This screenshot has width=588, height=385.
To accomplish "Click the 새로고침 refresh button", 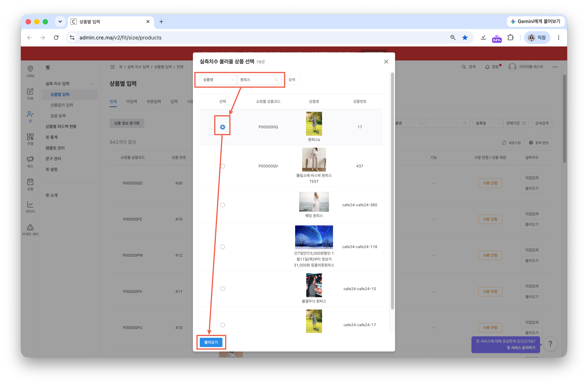I will 511,143.
